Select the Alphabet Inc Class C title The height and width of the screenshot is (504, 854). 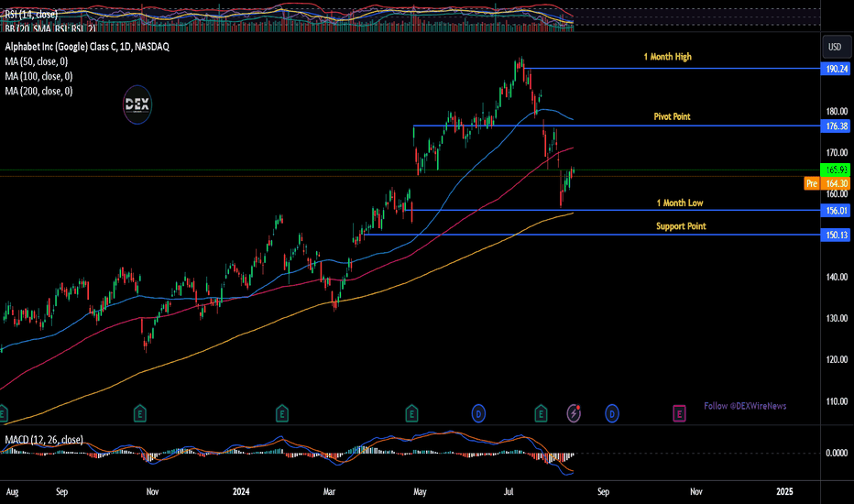87,47
